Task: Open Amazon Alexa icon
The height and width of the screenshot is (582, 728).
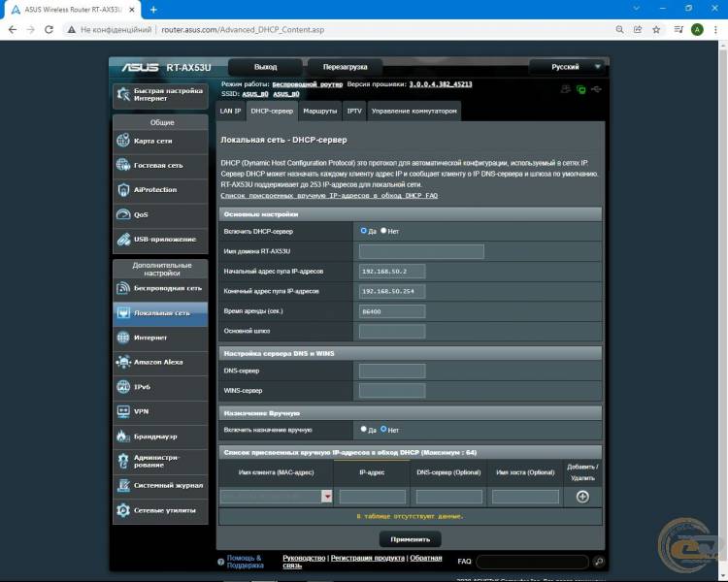Action: pyautogui.click(x=123, y=362)
